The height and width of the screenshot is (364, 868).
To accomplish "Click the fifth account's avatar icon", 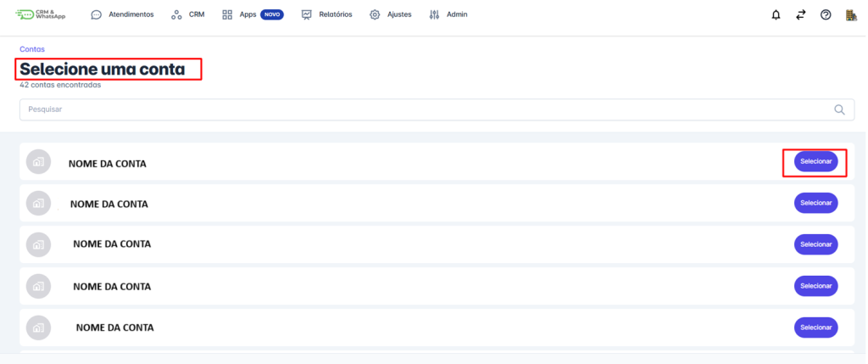I will (38, 327).
